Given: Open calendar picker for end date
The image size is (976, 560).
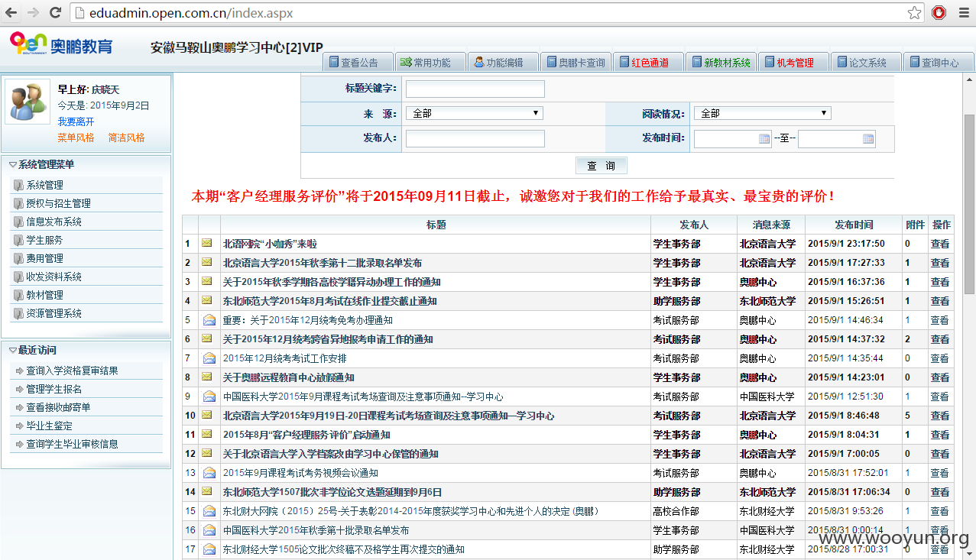Looking at the screenshot, I should 868,139.
